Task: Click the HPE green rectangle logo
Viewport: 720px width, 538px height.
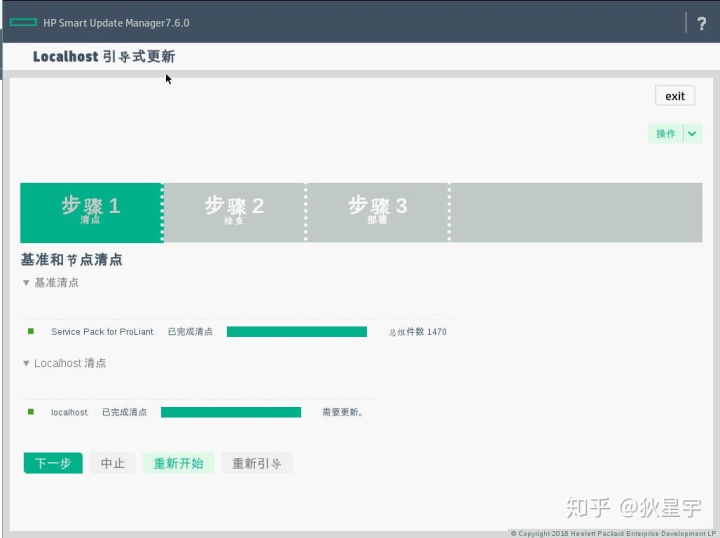Action: (23, 22)
